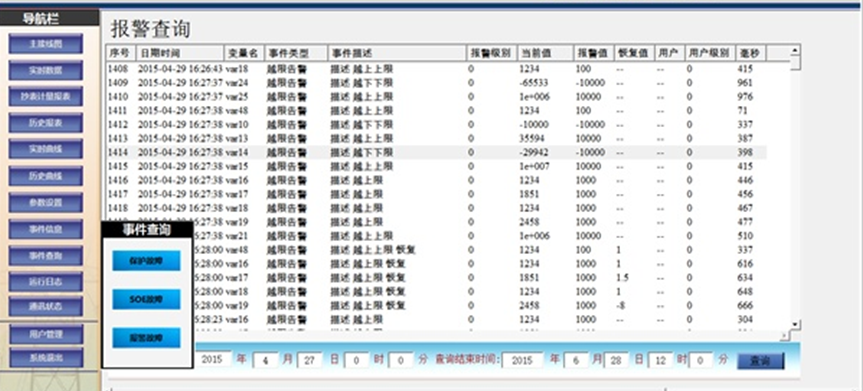Viewport: 863px width, 391px height.
Task: Click the 恢复值 column header
Action: pyautogui.click(x=635, y=53)
